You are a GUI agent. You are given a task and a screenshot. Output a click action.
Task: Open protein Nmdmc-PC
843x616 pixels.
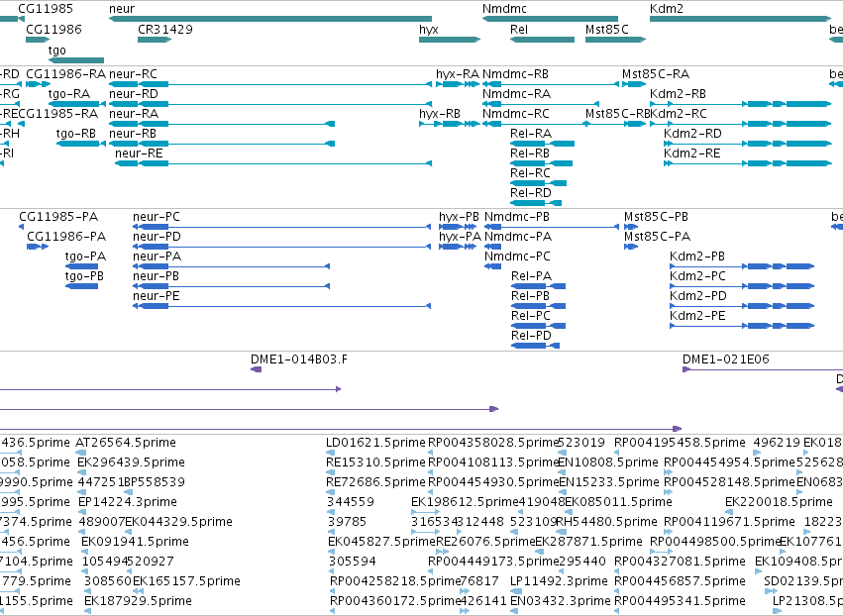517,257
